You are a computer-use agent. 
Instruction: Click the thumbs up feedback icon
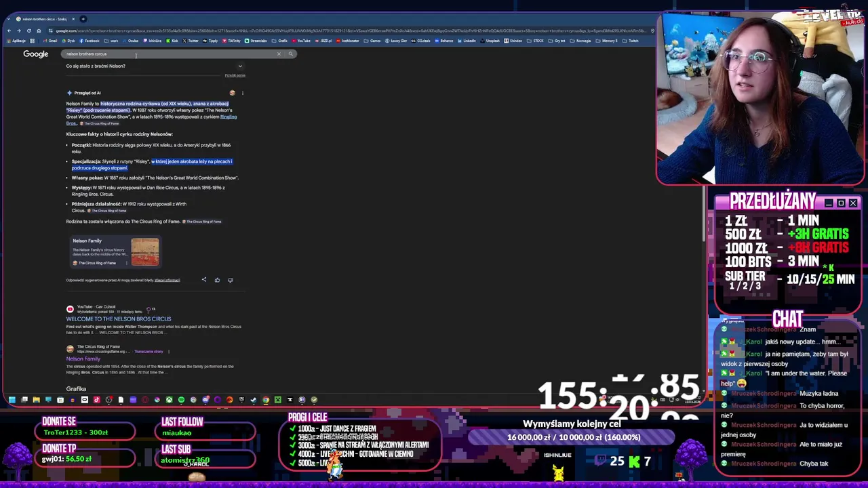(217, 280)
